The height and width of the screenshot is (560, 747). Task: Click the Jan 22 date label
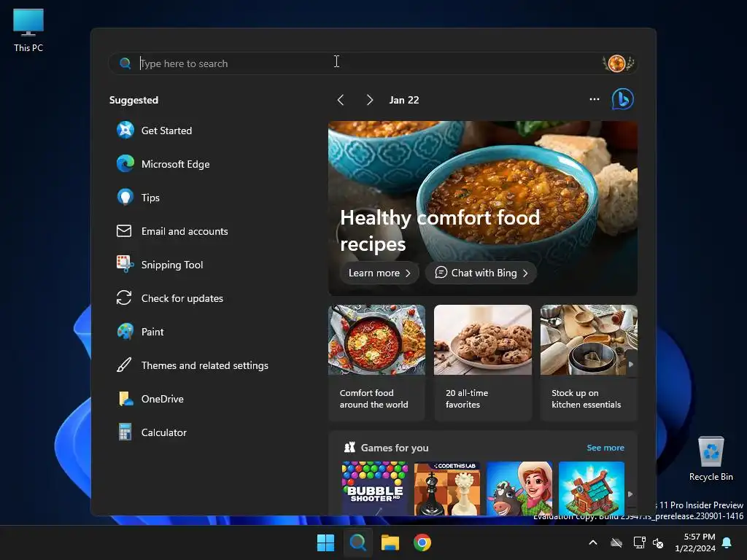coord(404,100)
